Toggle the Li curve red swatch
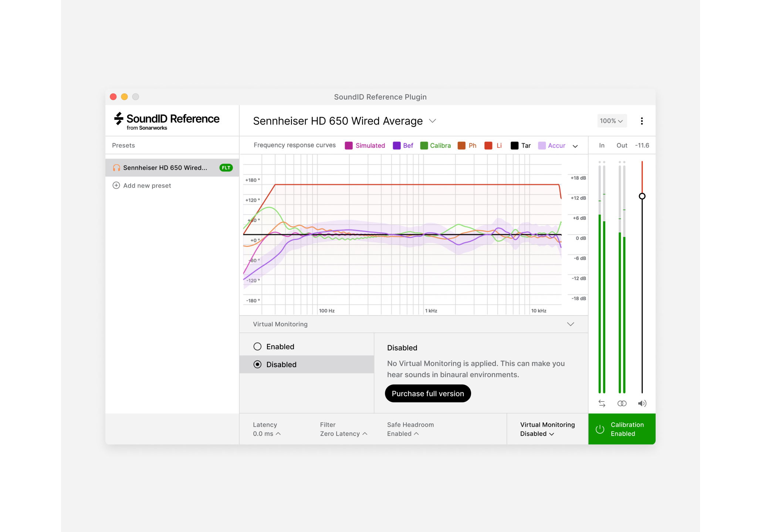This screenshot has height=532, width=761. tap(488, 146)
